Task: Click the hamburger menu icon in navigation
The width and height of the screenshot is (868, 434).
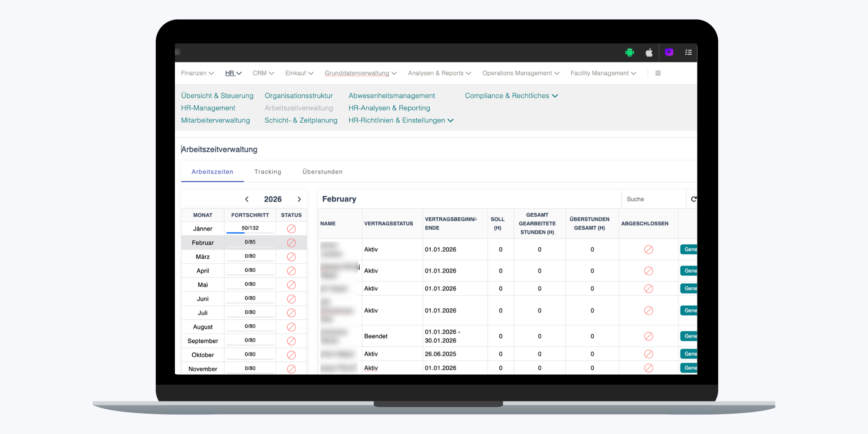Action: tap(658, 73)
